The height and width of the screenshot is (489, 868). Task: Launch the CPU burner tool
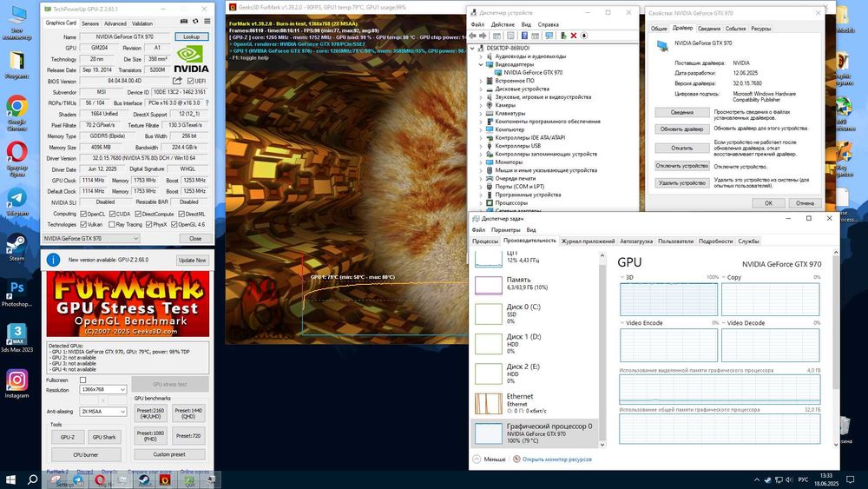pyautogui.click(x=86, y=454)
